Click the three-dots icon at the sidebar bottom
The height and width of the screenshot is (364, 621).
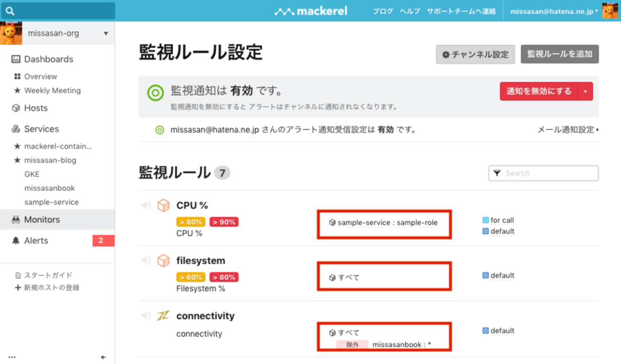click(12, 357)
